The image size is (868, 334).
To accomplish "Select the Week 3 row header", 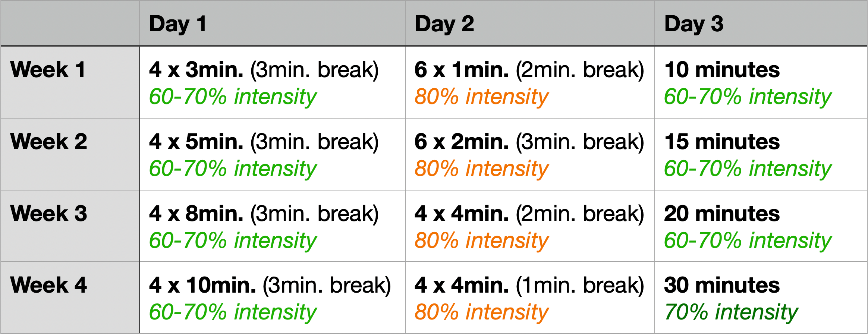I will (70, 226).
